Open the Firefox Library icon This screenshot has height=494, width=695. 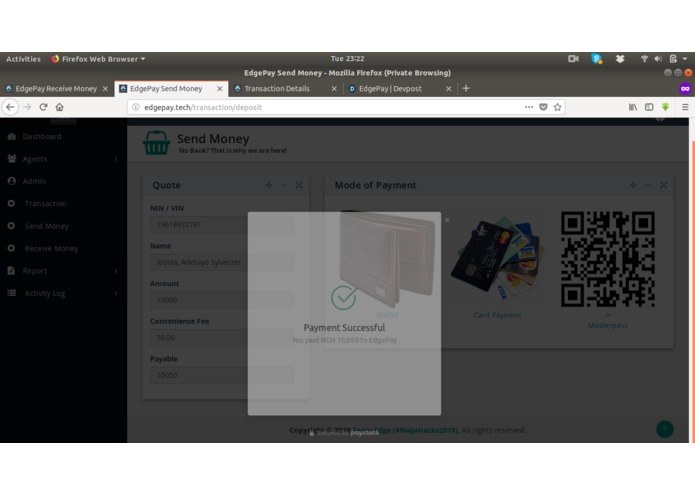(633, 107)
